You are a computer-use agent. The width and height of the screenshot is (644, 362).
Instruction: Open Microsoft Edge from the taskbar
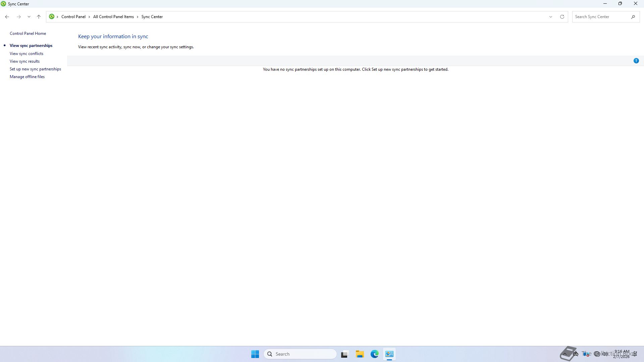(374, 354)
